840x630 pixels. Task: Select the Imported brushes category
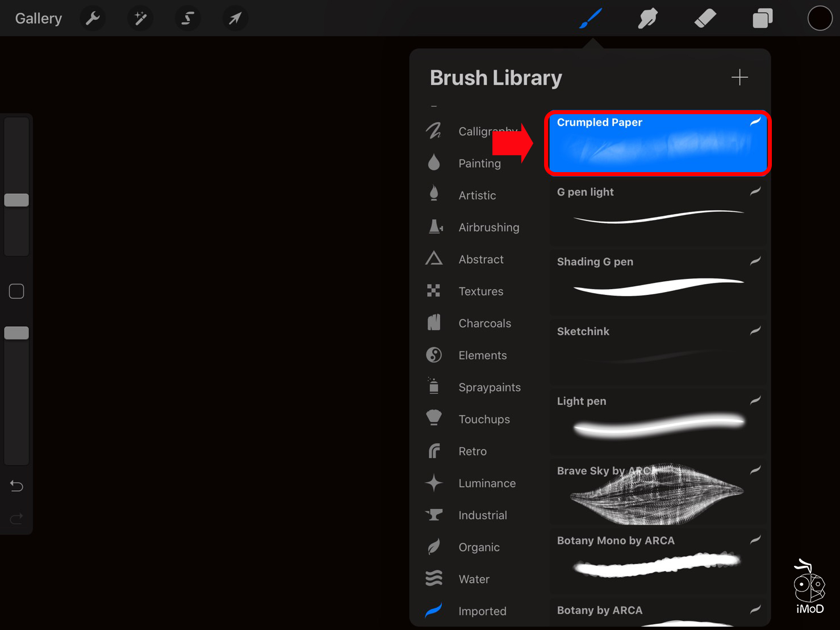(x=482, y=611)
